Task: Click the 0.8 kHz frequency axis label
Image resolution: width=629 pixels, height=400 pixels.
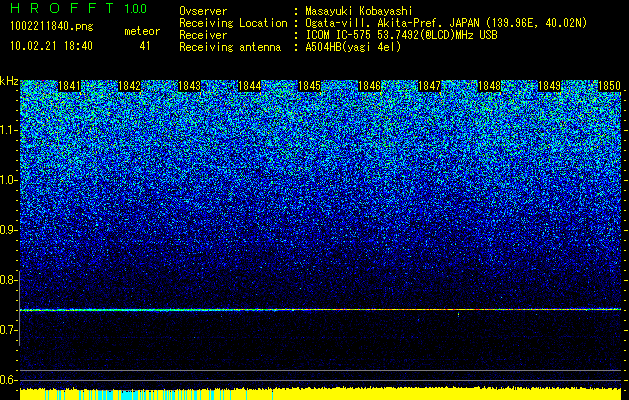Action: [x=9, y=280]
